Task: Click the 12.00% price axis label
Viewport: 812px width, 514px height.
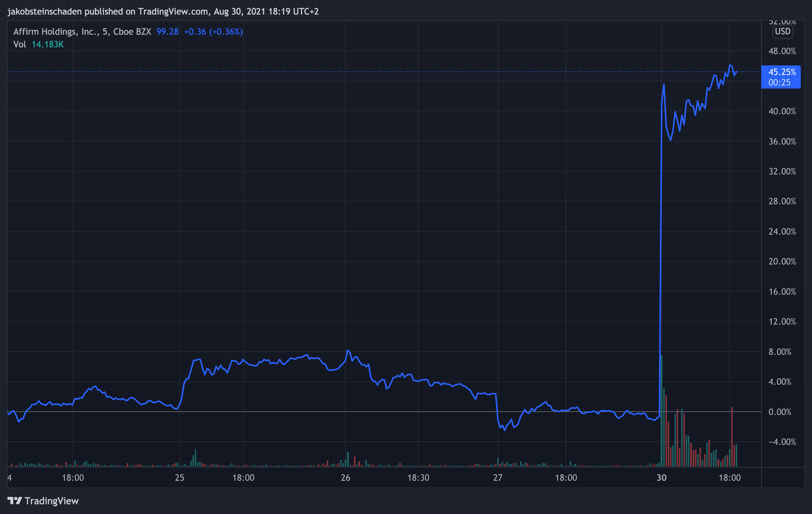Action: [782, 322]
